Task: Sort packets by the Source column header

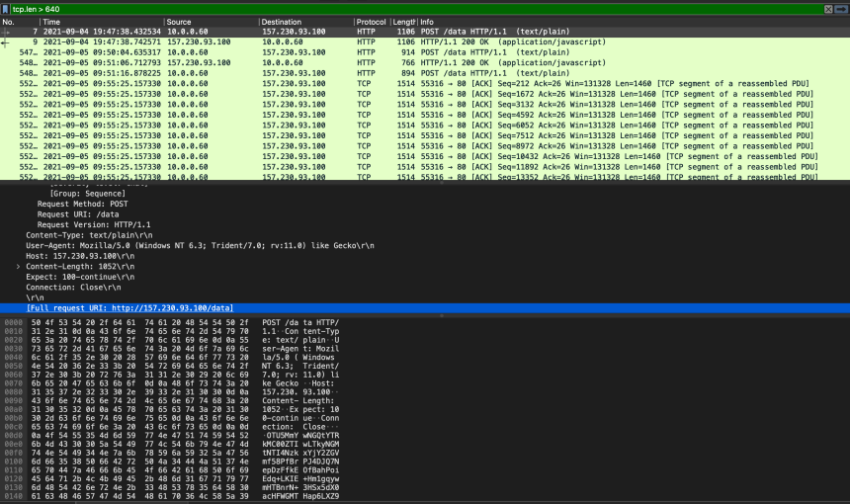Action: (x=212, y=22)
